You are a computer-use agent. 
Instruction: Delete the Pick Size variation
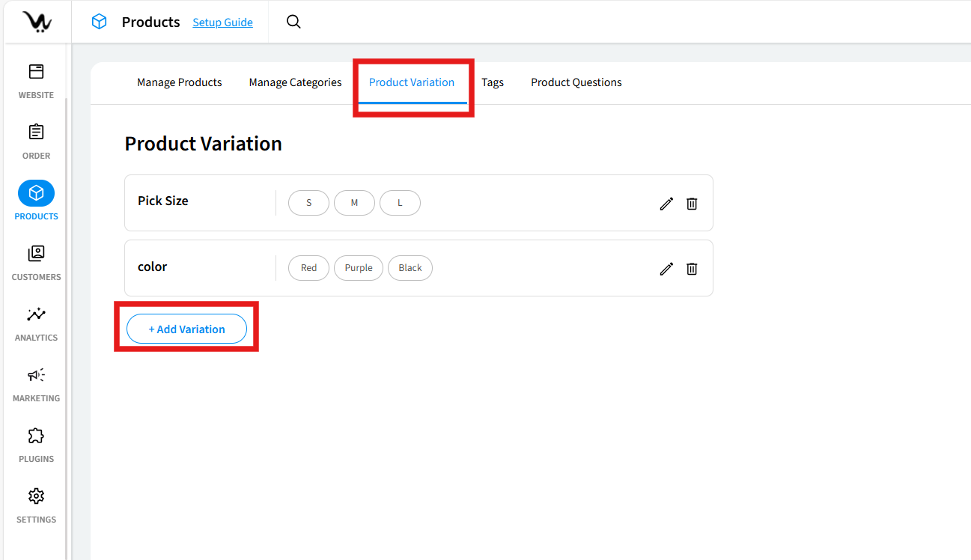(x=692, y=204)
